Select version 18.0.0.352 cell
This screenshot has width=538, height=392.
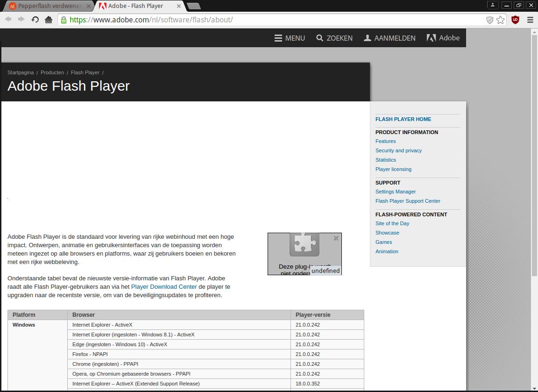pos(327,384)
